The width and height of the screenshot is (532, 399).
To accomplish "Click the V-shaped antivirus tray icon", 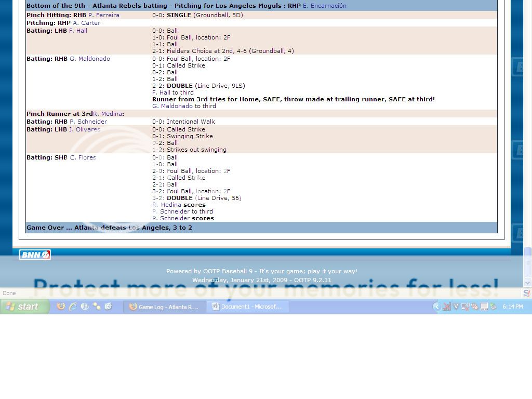I will pyautogui.click(x=456, y=307).
